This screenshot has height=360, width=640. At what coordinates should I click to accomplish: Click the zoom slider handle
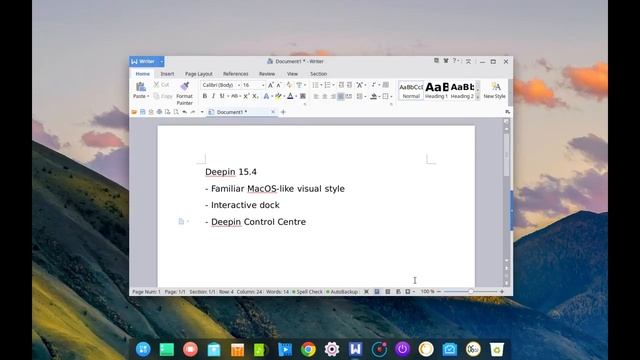[471, 291]
